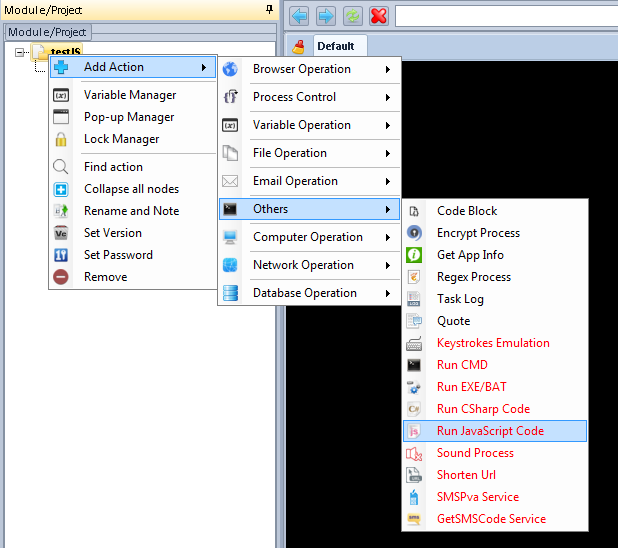The image size is (618, 548).
Task: Choose Code Block from Others menu
Action: point(466,211)
